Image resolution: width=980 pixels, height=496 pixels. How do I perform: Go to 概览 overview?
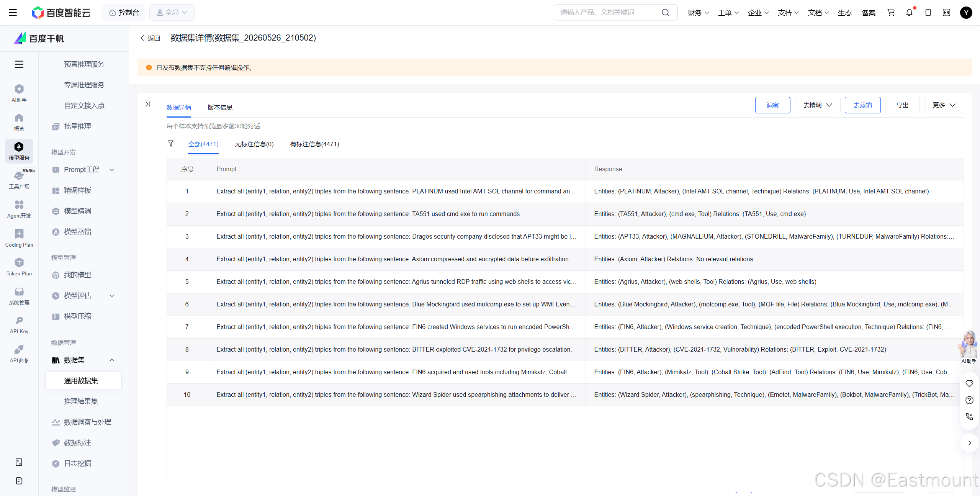pyautogui.click(x=19, y=122)
